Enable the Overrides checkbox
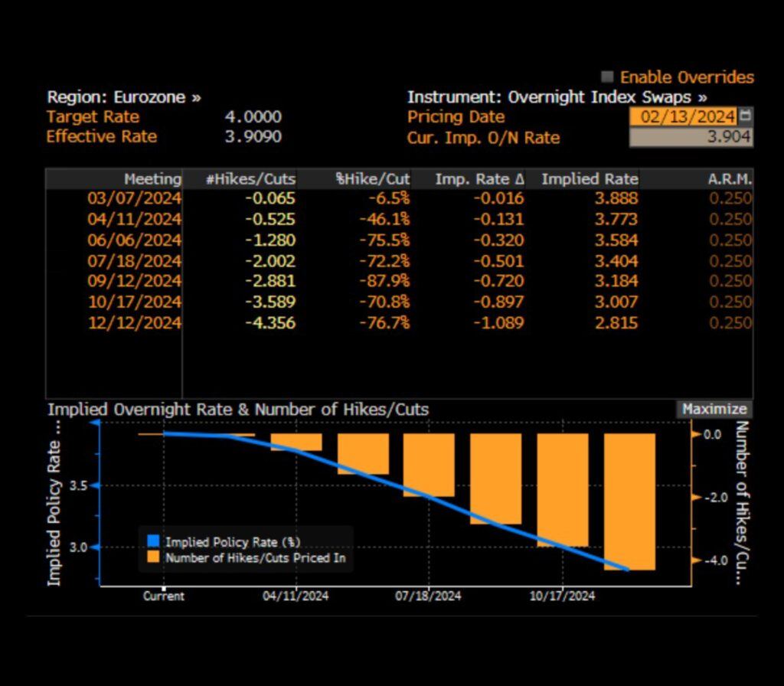Image resolution: width=784 pixels, height=686 pixels. click(x=608, y=77)
